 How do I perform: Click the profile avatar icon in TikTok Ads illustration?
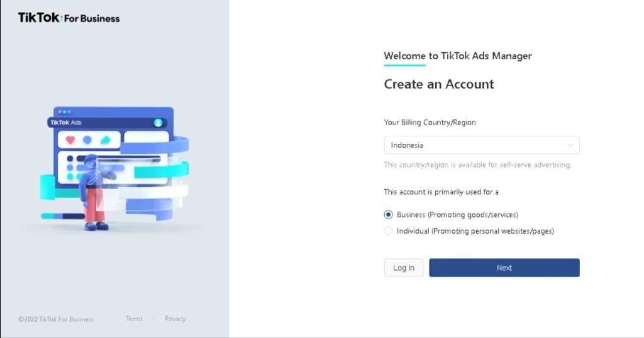(158, 123)
